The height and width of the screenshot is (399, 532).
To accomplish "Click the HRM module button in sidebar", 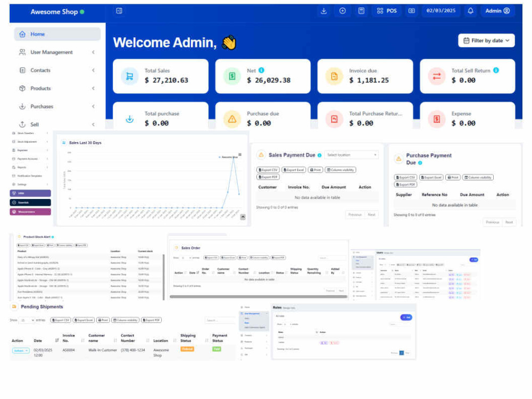I will 30,193.
